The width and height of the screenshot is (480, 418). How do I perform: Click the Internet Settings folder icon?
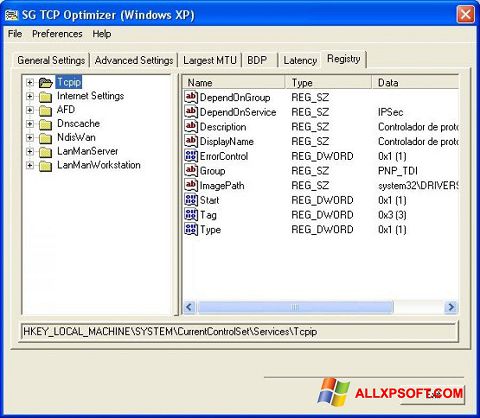(x=45, y=97)
